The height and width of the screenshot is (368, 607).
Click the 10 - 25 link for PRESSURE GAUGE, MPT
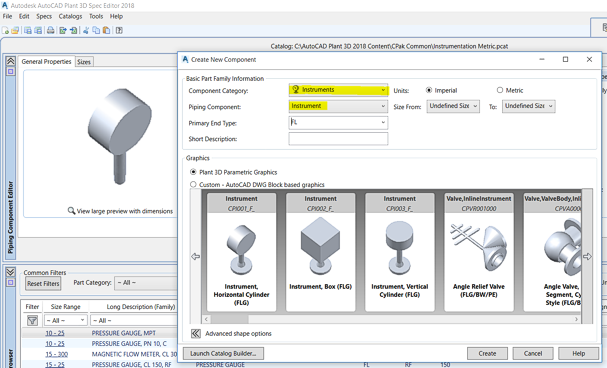point(55,333)
